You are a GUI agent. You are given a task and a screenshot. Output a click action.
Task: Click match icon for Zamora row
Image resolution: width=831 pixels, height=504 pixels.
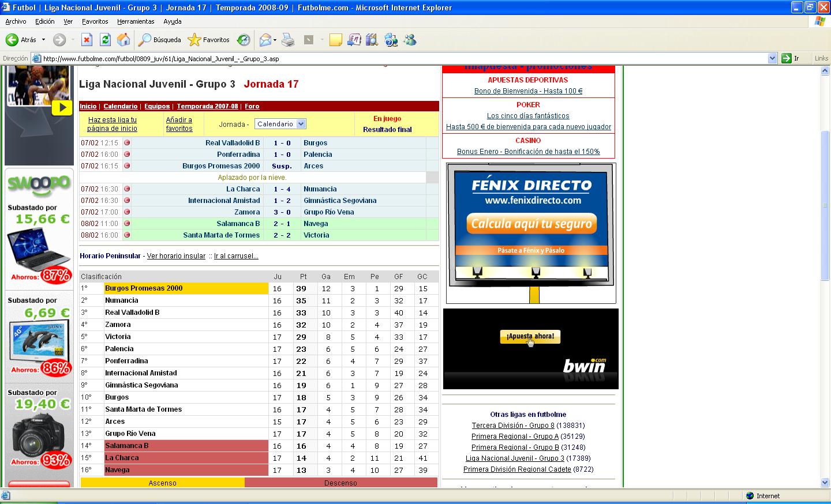127,212
